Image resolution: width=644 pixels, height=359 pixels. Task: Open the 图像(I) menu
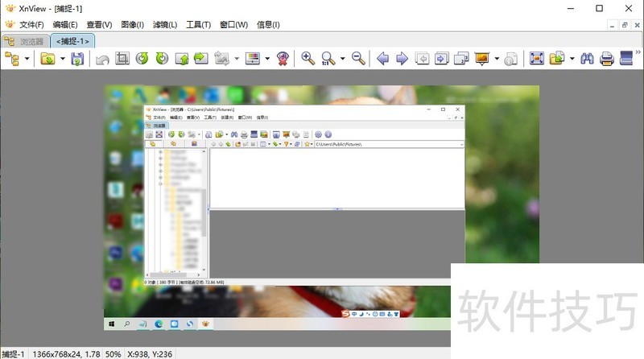tap(132, 25)
